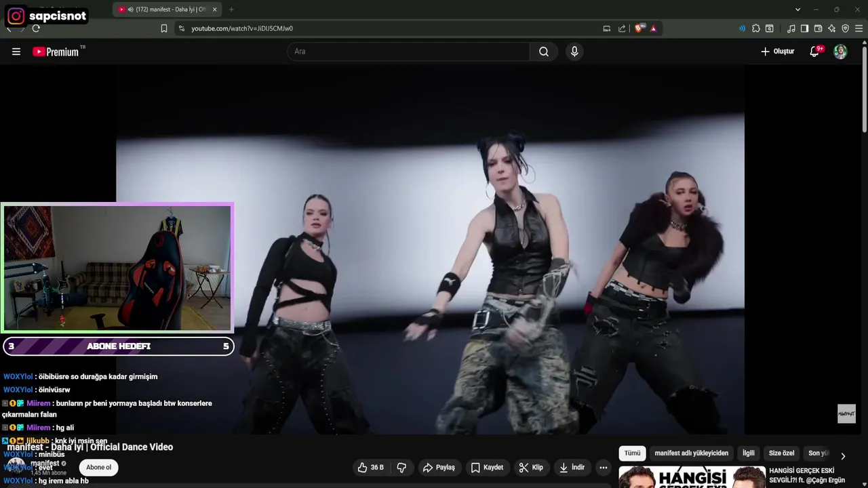This screenshot has height=488, width=868.
Task: Subscribe with Abone ol button
Action: (x=98, y=467)
